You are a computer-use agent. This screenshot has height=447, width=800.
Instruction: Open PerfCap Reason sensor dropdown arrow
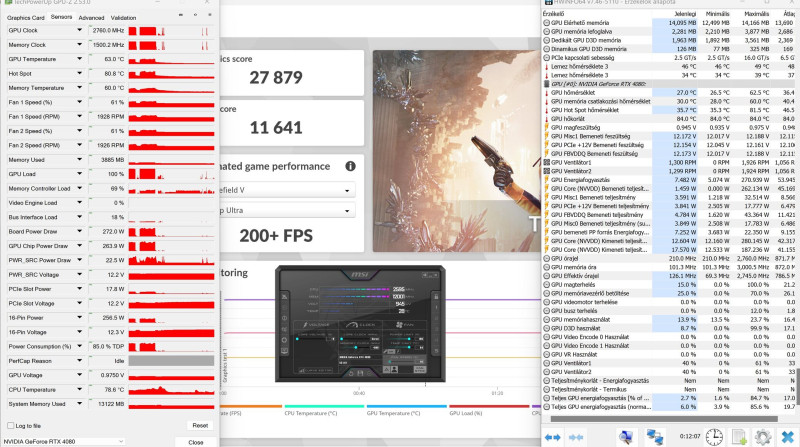click(80, 361)
